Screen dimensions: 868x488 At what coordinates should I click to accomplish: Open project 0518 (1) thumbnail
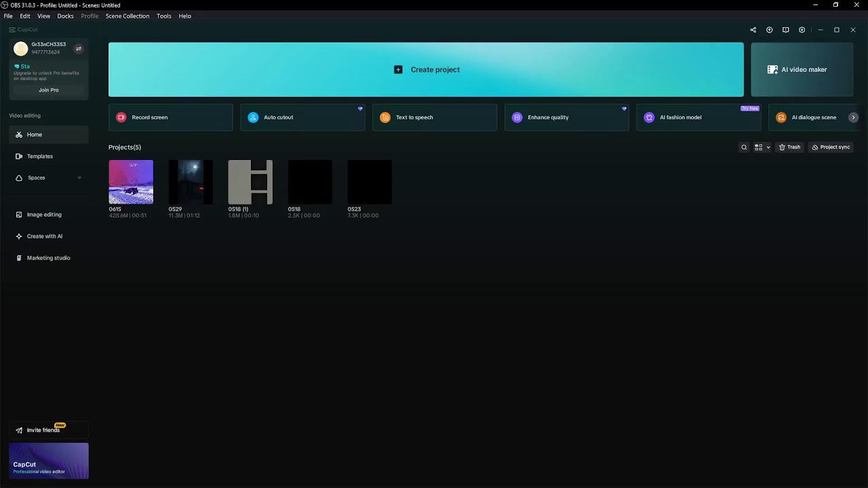pyautogui.click(x=250, y=182)
